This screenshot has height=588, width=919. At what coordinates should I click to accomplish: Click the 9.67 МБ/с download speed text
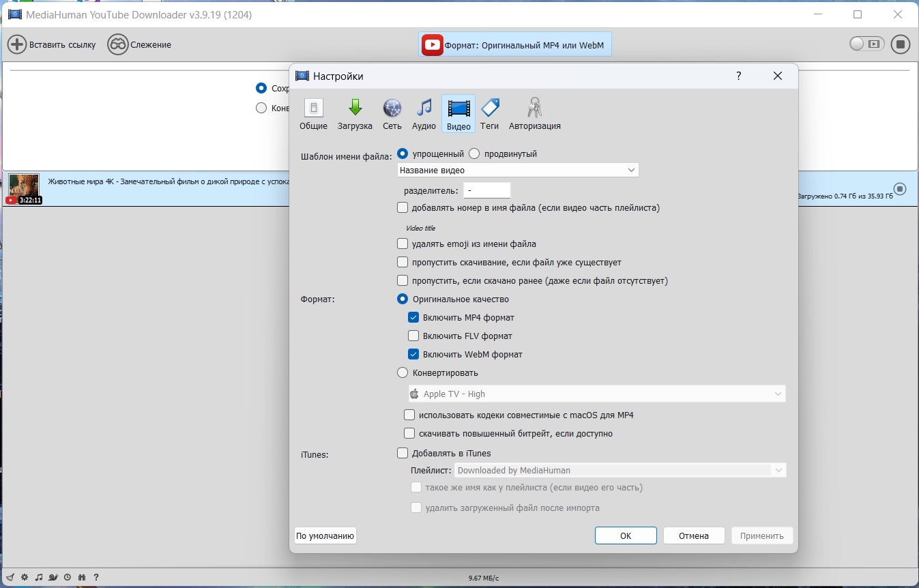click(484, 578)
